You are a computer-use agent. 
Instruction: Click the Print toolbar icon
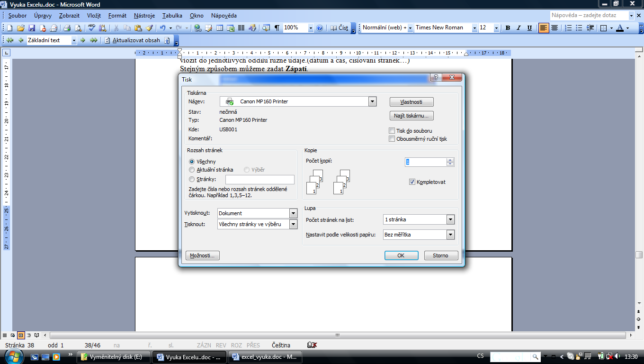coord(67,28)
